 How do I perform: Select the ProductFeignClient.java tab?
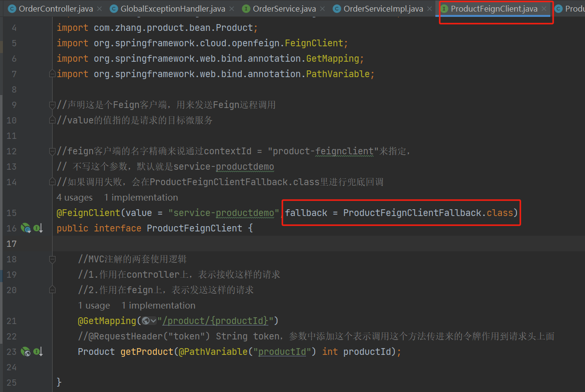click(x=494, y=9)
